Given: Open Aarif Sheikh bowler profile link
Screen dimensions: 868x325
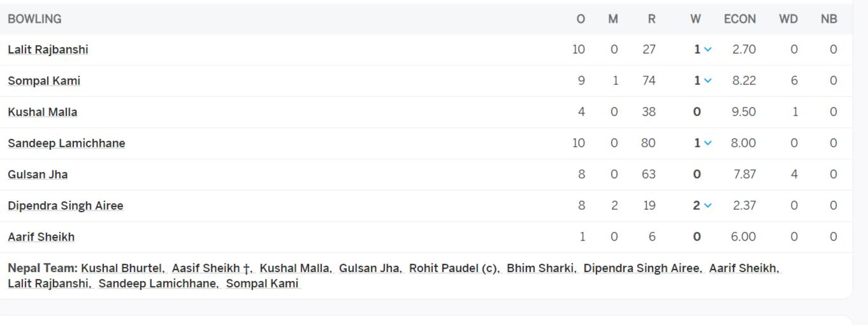Looking at the screenshot, I should point(41,237).
